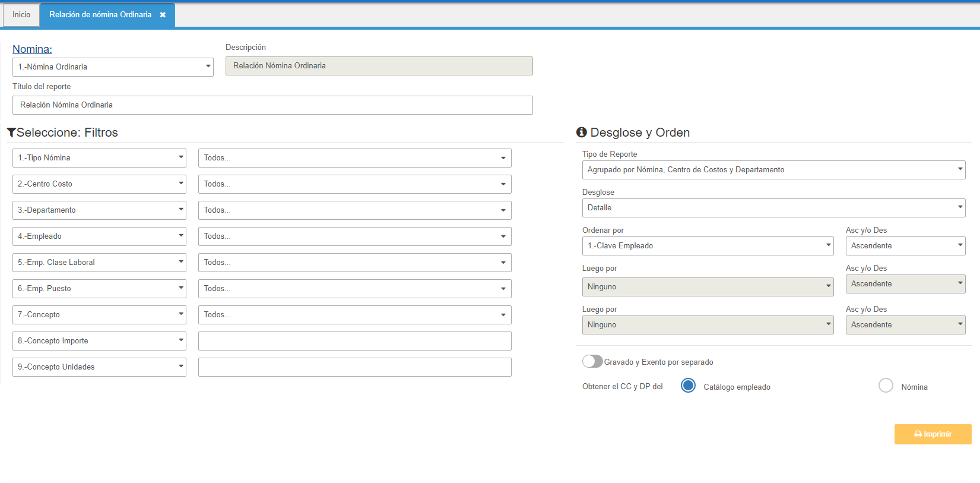Screen dimensions: 980x483
Task: Open the Nómina Ordinaria dropdown
Action: coord(113,67)
